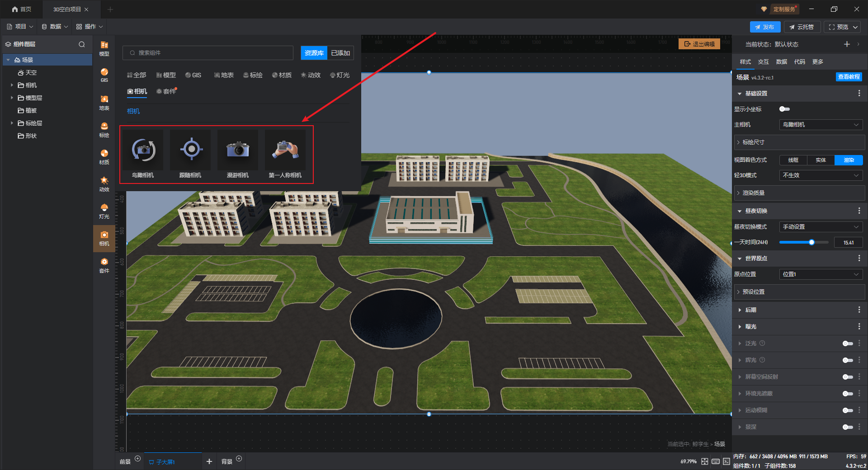Turn on the 运动模糊 toggle
This screenshot has height=470, width=868.
click(847, 410)
